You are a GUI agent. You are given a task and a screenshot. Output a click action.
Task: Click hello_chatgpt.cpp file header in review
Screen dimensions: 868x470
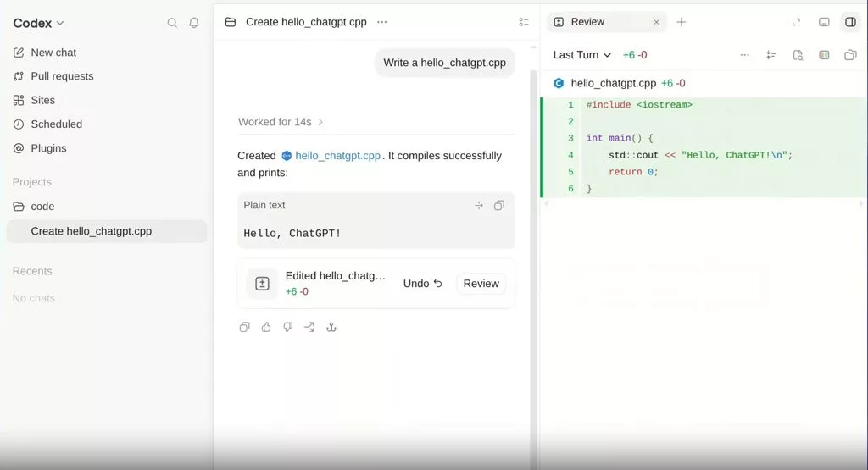(x=614, y=83)
